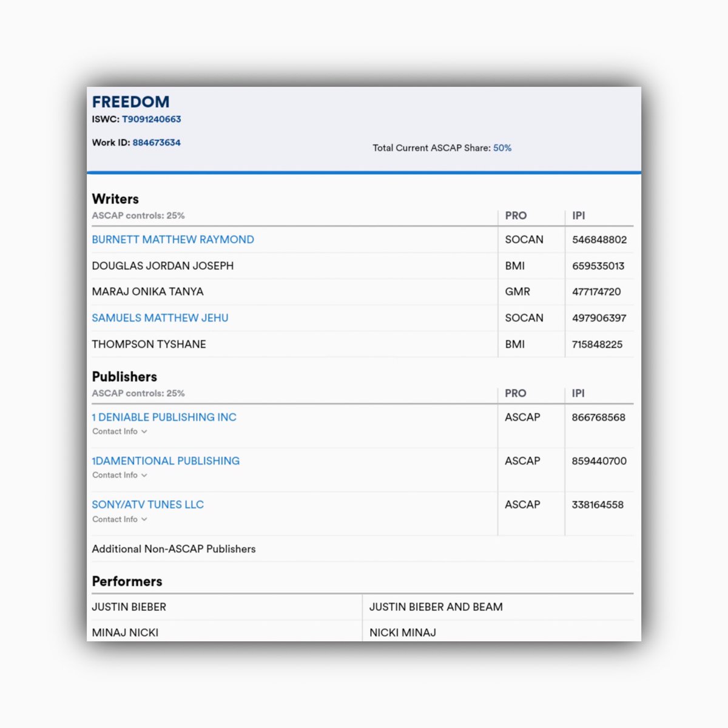
Task: Open writer BURNETT MATTHEW RAYMOND
Action: [x=173, y=240]
